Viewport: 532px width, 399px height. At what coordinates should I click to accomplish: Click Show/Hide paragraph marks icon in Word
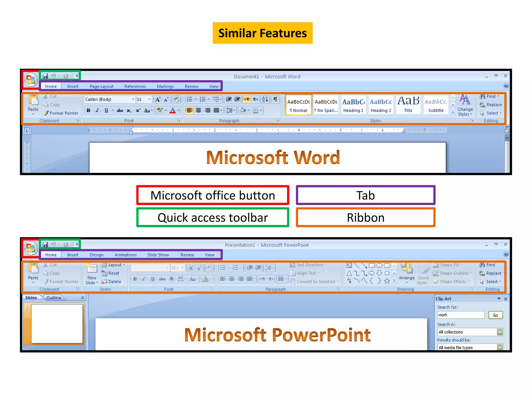coord(275,99)
